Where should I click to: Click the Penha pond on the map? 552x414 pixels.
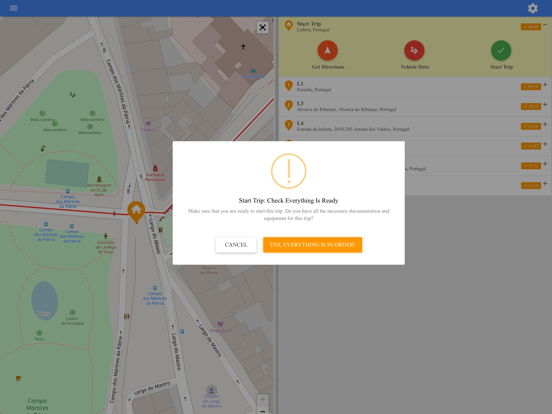click(x=45, y=301)
